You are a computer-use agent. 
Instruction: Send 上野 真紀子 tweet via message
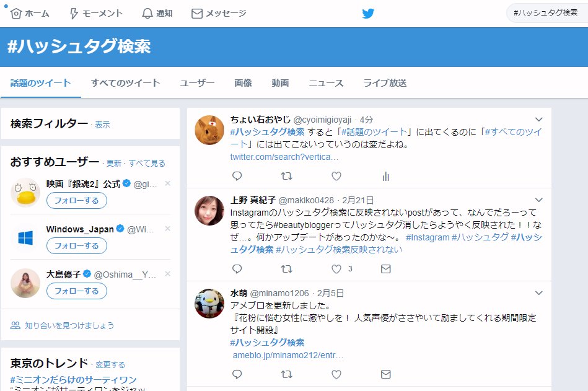coord(386,269)
